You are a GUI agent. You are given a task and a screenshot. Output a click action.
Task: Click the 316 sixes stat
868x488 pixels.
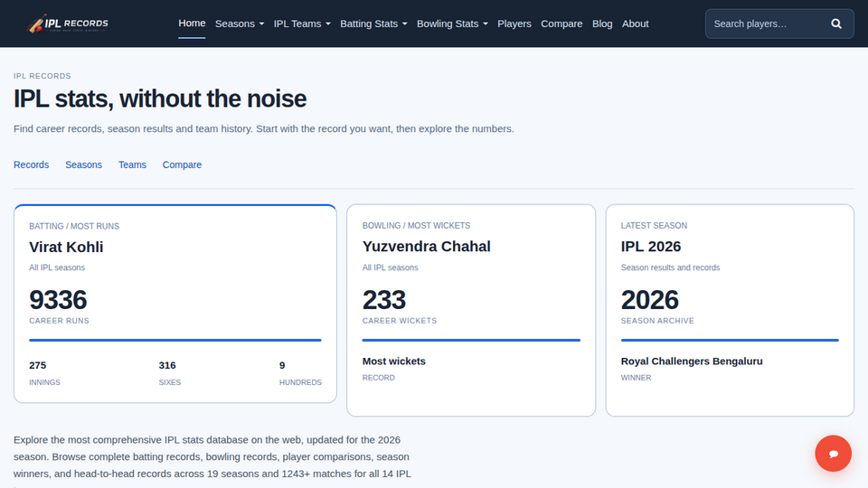(x=169, y=372)
